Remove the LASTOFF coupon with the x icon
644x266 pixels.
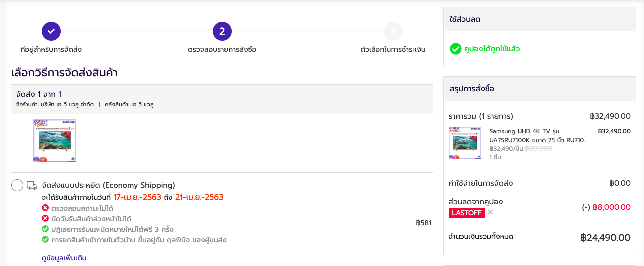pyautogui.click(x=490, y=212)
